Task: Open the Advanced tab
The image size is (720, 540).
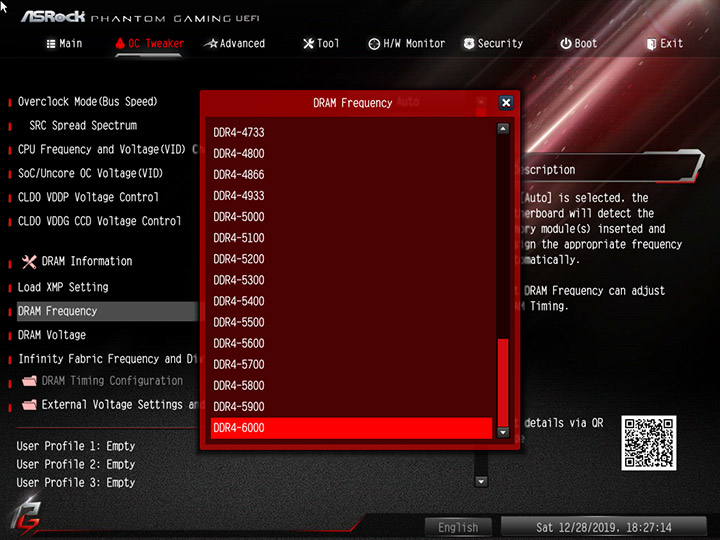Action: (x=235, y=44)
